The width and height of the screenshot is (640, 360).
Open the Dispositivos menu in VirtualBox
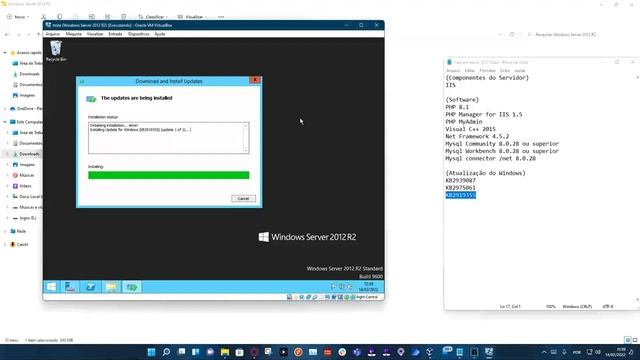[x=138, y=34]
